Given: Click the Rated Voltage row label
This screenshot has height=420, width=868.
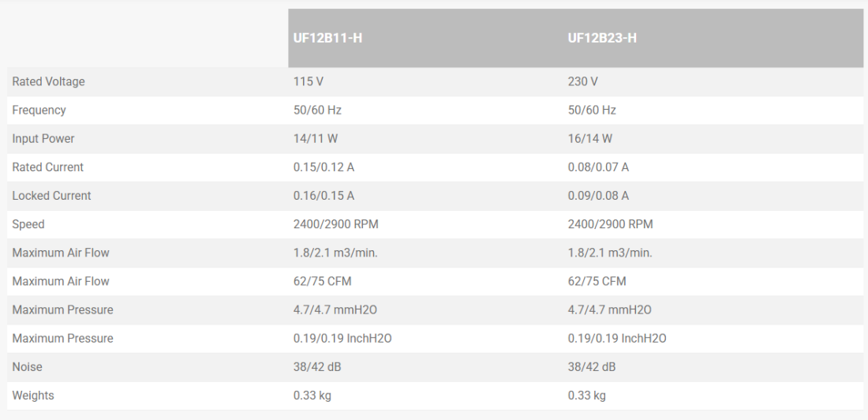Looking at the screenshot, I should (48, 82).
